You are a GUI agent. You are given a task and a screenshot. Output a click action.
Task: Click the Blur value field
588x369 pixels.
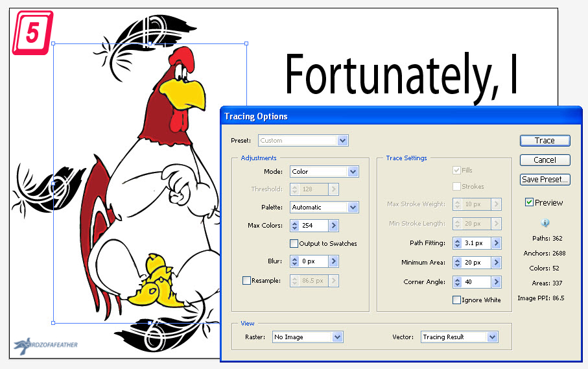[314, 261]
